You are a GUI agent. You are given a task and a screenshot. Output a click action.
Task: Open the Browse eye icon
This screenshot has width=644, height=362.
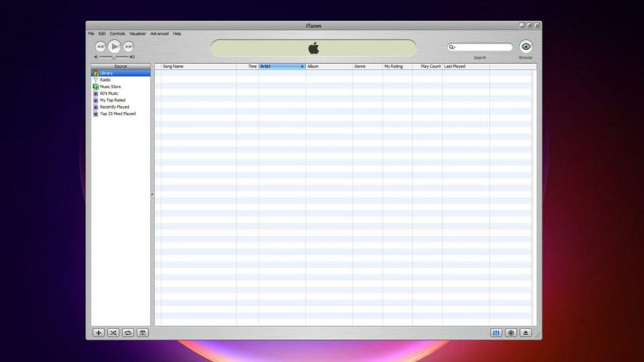click(525, 47)
